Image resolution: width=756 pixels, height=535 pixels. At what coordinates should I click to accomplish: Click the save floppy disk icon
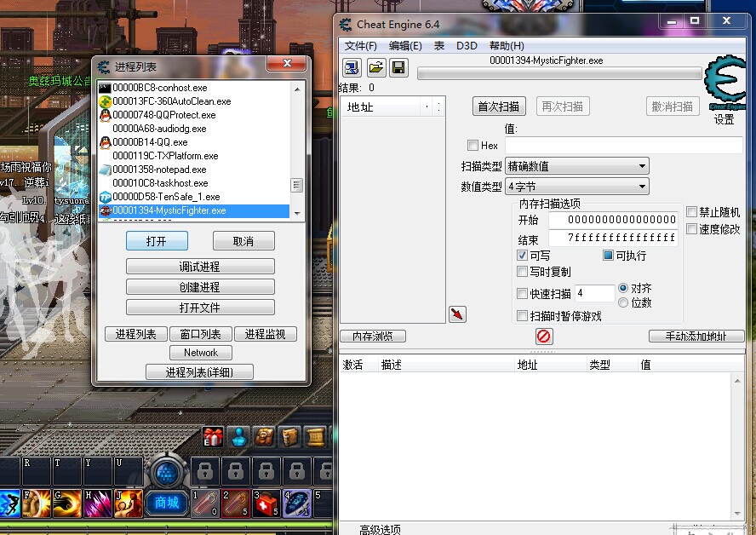point(398,67)
